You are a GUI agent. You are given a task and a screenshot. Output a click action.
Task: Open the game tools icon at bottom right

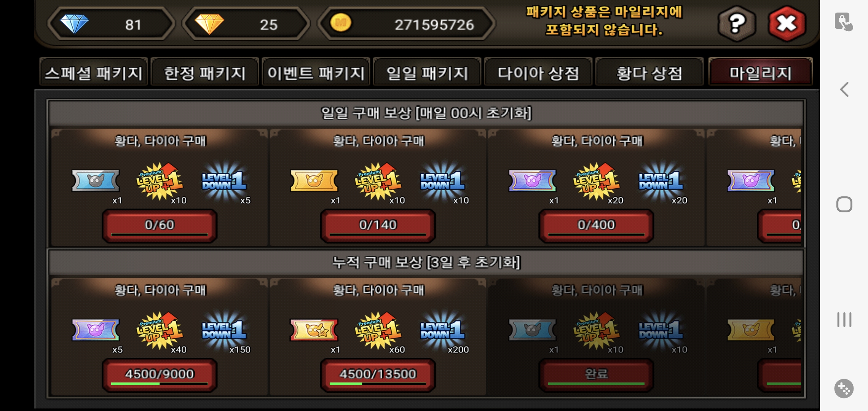pos(844,389)
